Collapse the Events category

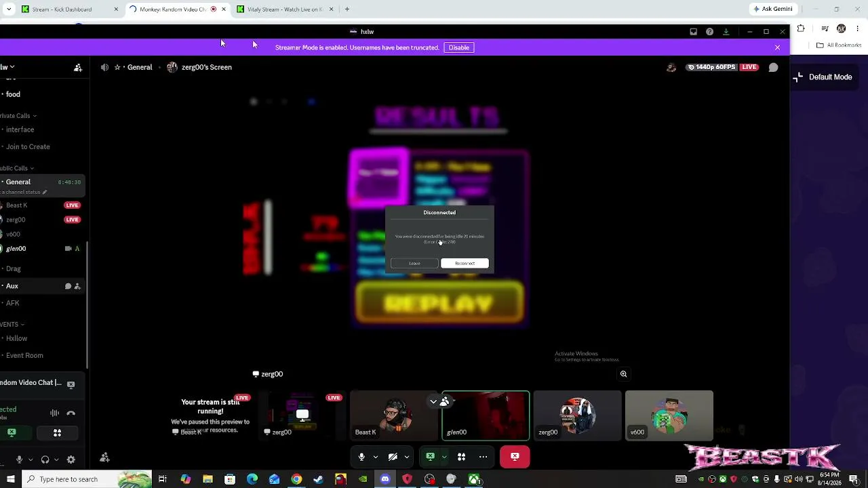12,325
